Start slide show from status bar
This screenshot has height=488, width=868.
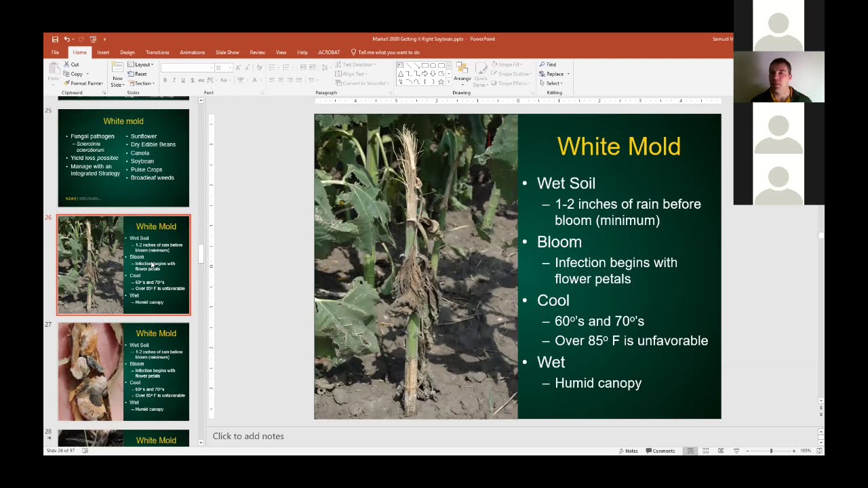736,451
